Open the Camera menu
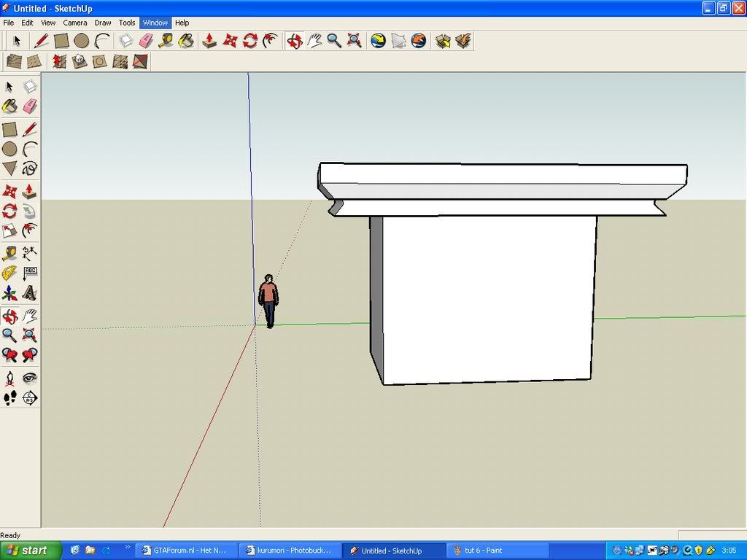747x560 pixels. [x=75, y=23]
